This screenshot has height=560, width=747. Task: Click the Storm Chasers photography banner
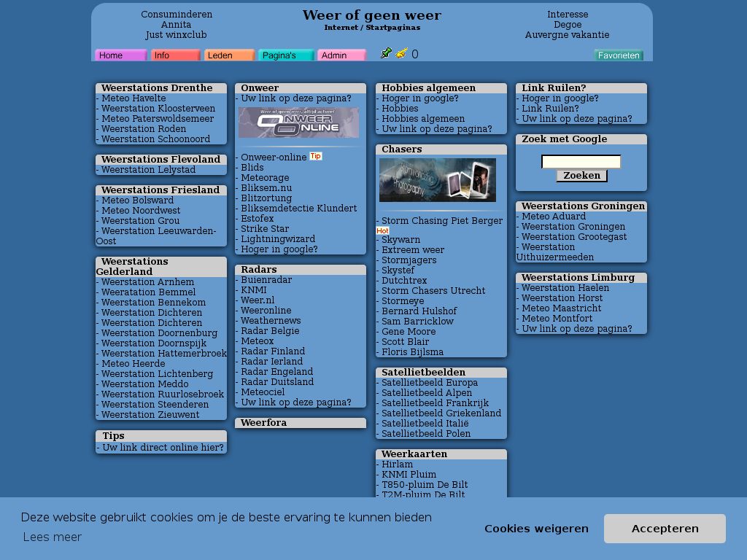tap(437, 180)
